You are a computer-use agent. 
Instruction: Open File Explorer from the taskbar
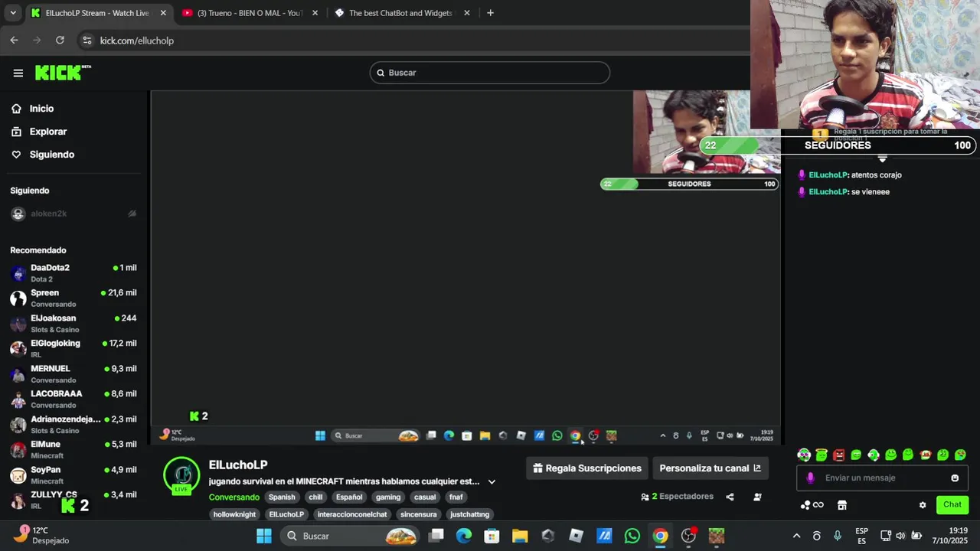(x=520, y=536)
